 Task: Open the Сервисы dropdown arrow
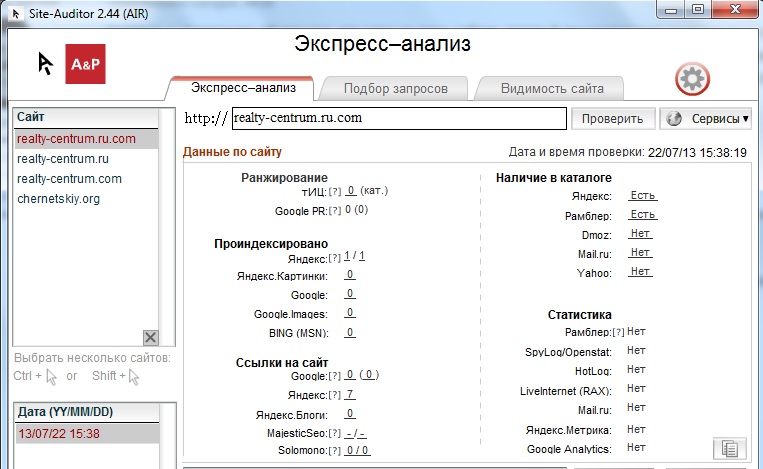(745, 119)
